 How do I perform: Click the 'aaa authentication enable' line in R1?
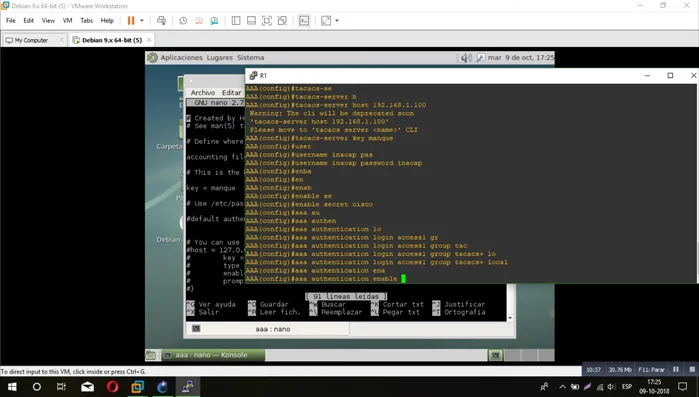[321, 279]
